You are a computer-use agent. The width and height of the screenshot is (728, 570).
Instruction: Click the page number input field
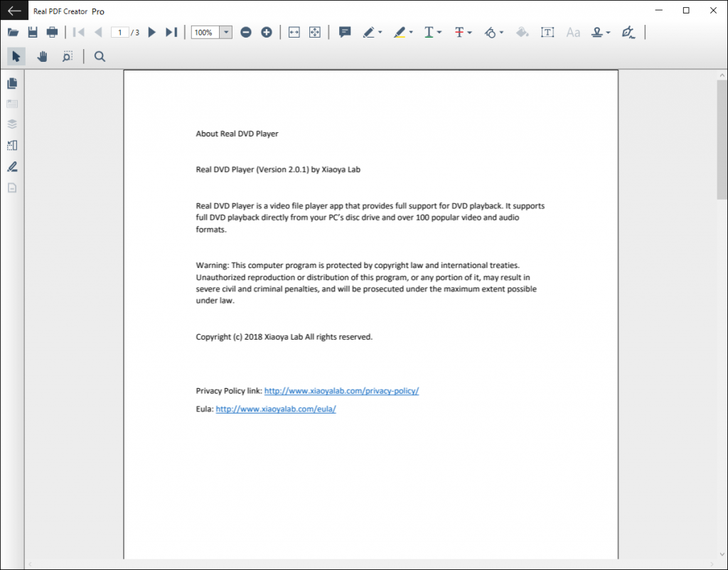point(120,32)
